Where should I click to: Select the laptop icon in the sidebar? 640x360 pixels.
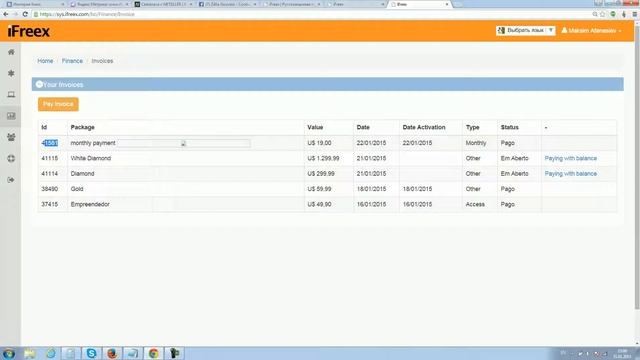coord(11,94)
